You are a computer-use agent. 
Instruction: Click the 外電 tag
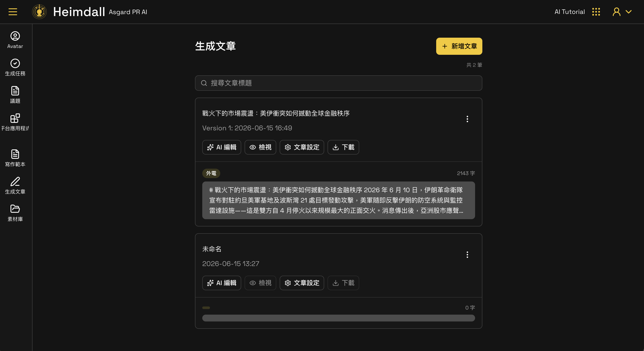[x=211, y=173]
